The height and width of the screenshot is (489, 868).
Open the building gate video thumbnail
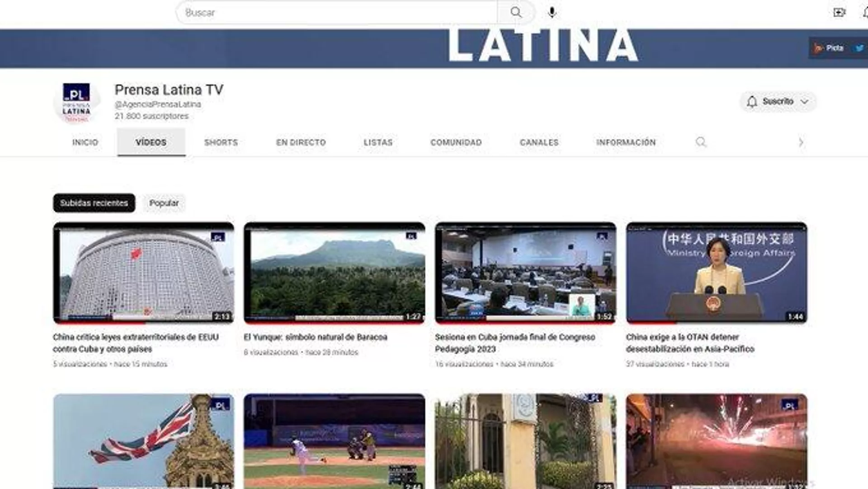pos(526,441)
